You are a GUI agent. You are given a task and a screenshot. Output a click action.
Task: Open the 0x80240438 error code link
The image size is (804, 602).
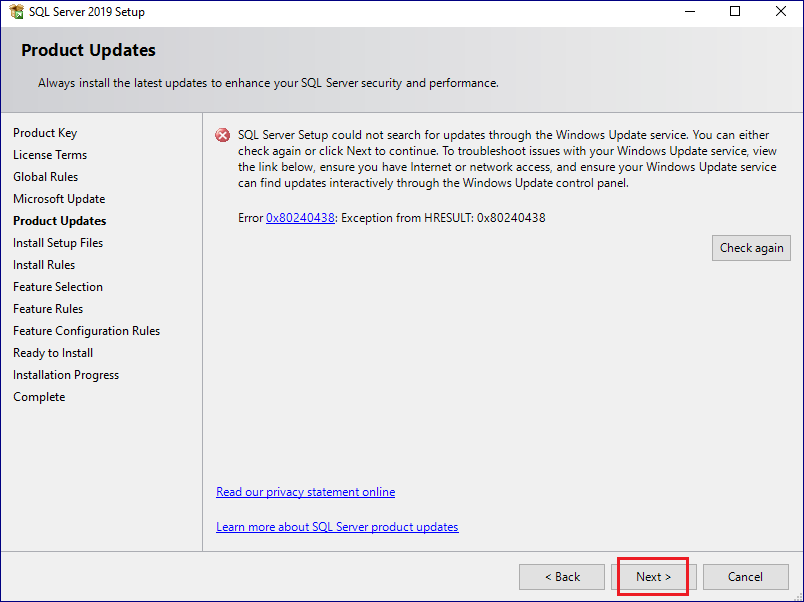(x=300, y=218)
